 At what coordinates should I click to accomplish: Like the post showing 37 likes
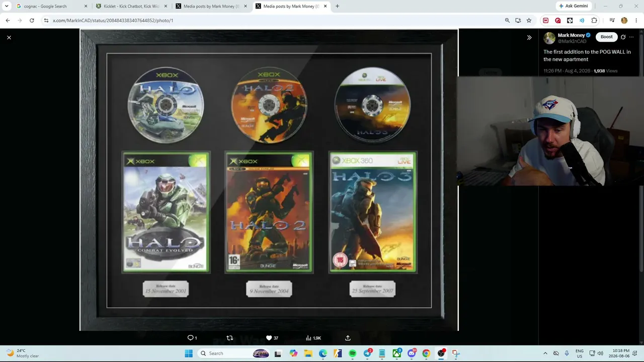[272, 338]
